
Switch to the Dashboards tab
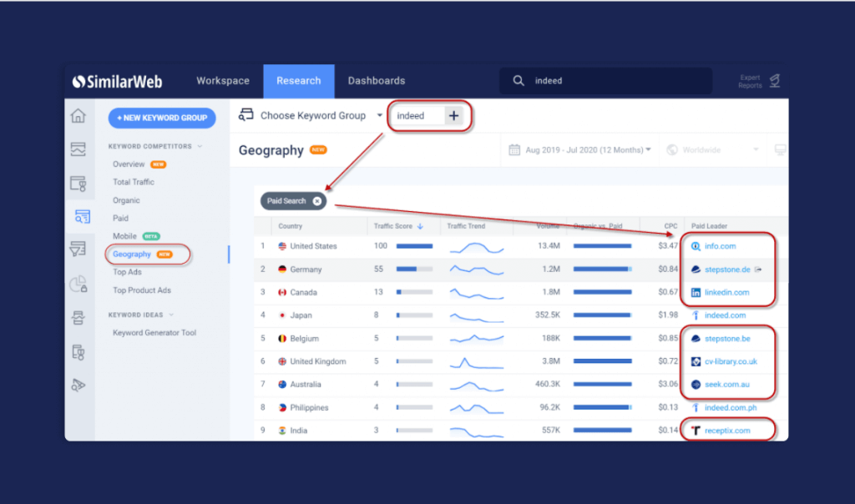377,80
